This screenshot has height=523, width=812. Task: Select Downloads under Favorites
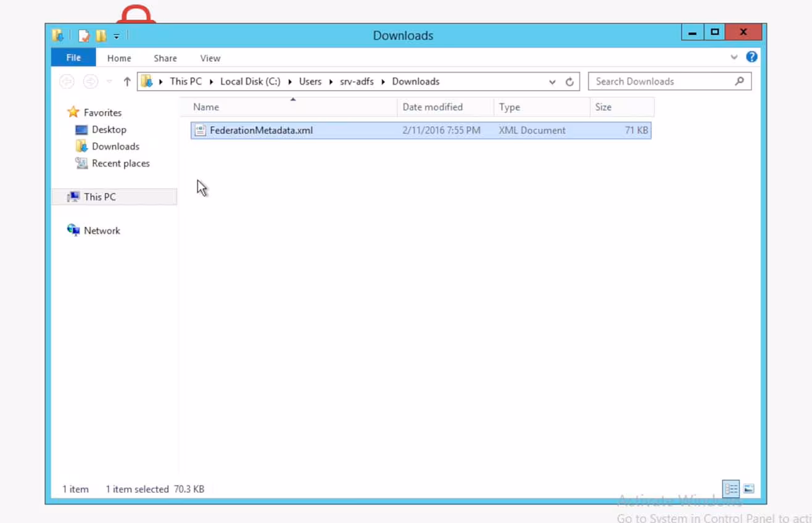tap(115, 146)
